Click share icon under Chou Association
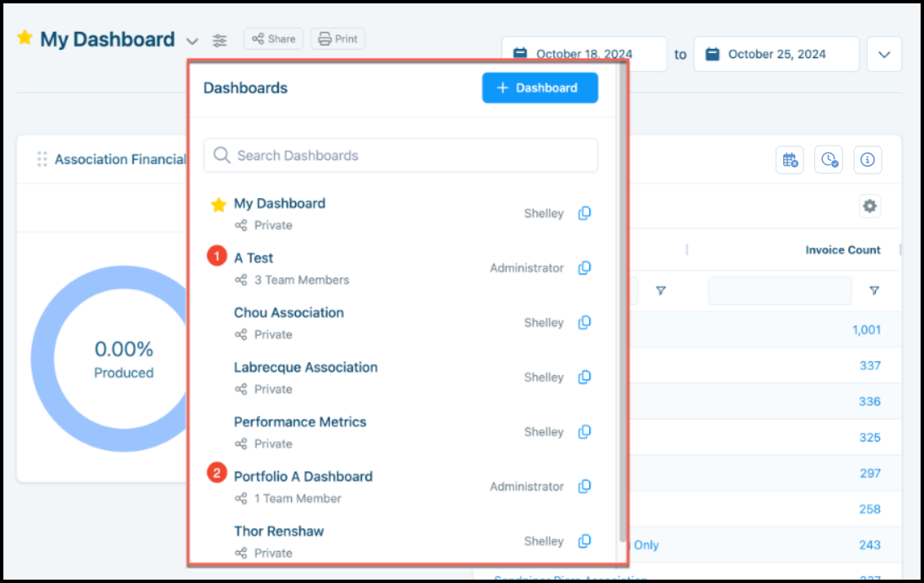The image size is (924, 583). (241, 334)
